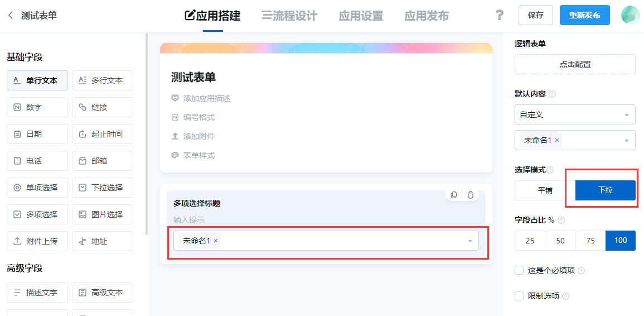Screen dimensions: 644x316
Task: Go back using the left arrow icon
Action: click(x=11, y=16)
